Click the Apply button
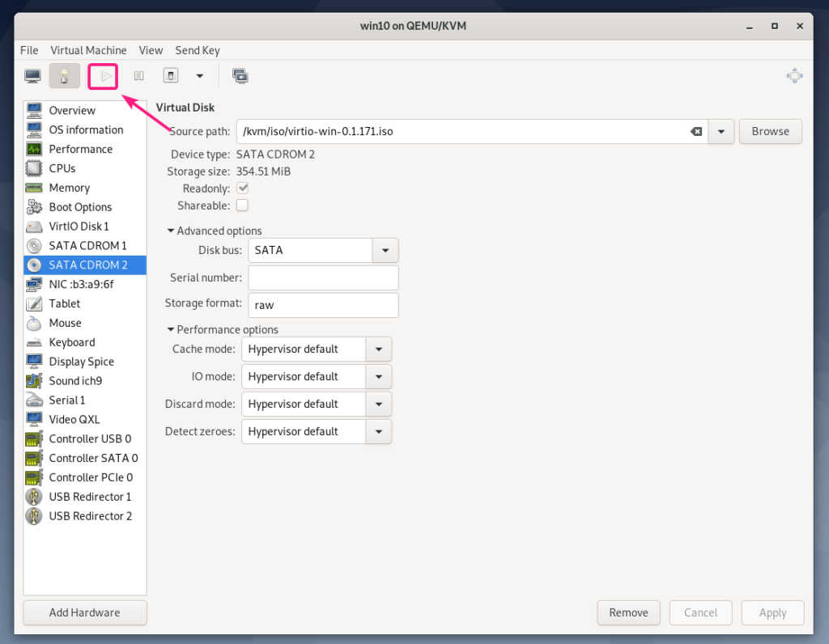Image resolution: width=829 pixels, height=644 pixels. click(772, 612)
